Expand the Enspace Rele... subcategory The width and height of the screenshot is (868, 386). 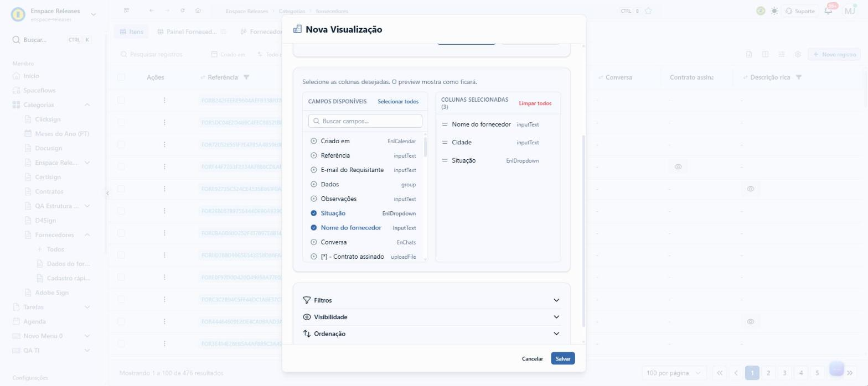87,163
